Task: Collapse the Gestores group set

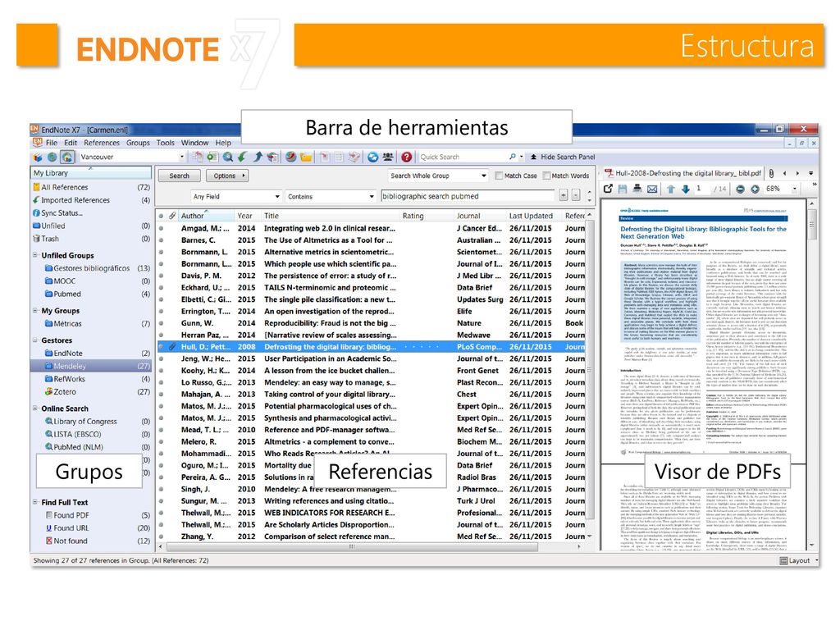Action: [x=35, y=340]
